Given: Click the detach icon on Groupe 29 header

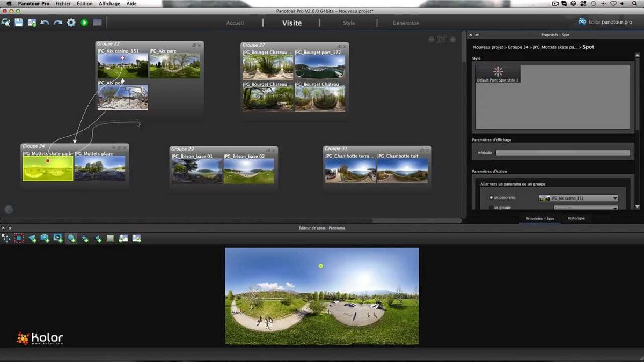Looking at the screenshot, I should click(x=268, y=150).
